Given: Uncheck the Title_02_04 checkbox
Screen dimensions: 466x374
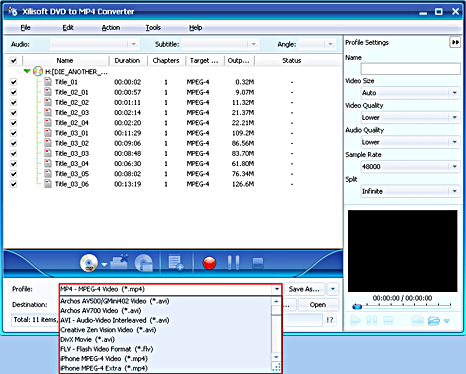Looking at the screenshot, I should click(x=13, y=123).
